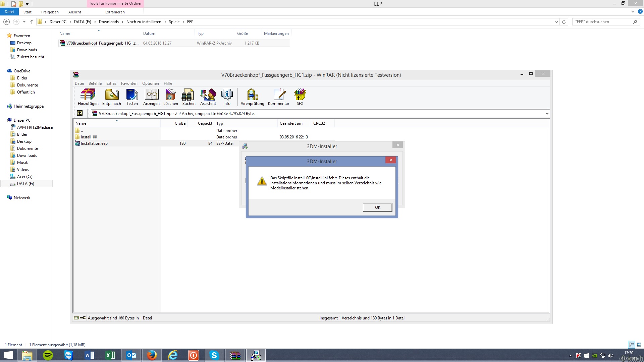Click the Suchen binoculars icon

[189, 97]
